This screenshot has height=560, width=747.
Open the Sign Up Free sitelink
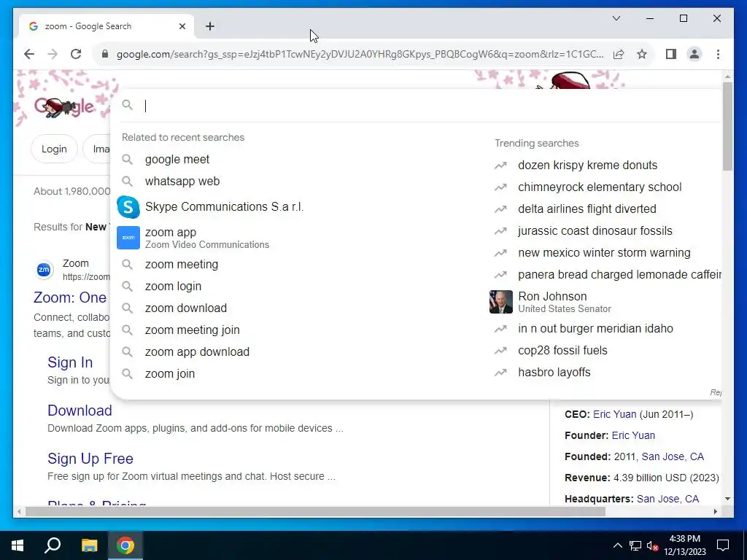pyautogui.click(x=90, y=459)
